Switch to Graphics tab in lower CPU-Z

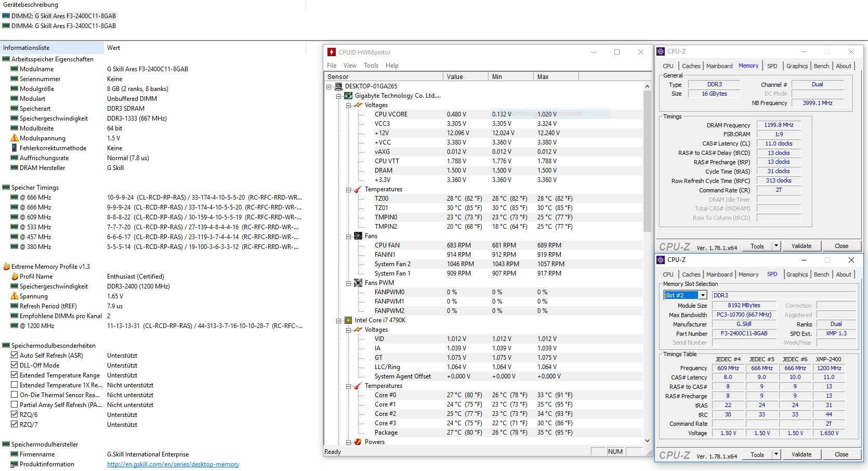797,274
